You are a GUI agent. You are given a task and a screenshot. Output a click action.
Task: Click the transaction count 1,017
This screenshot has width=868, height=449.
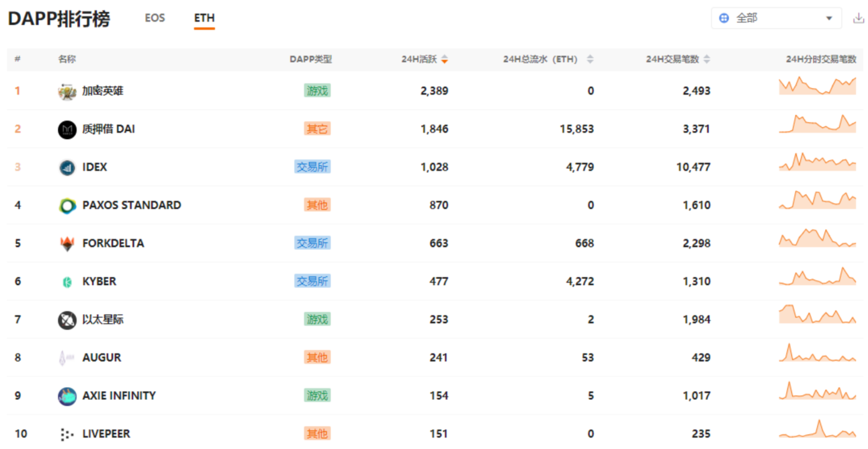(697, 395)
